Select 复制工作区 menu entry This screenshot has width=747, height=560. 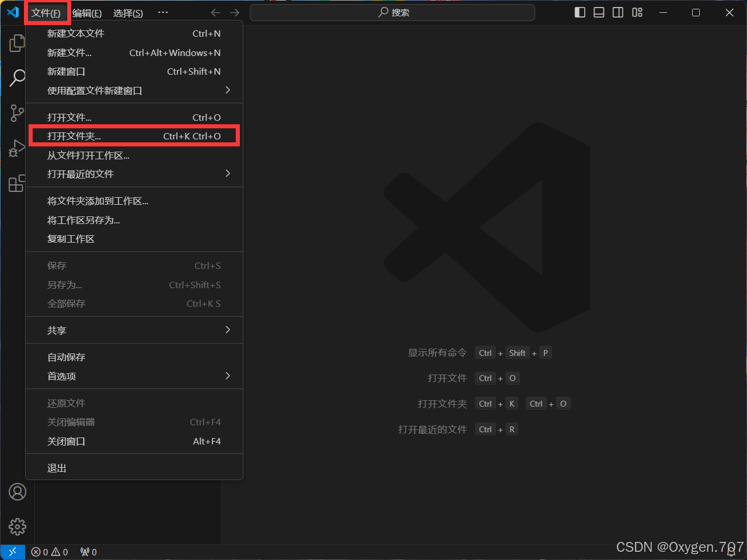[x=134, y=239]
